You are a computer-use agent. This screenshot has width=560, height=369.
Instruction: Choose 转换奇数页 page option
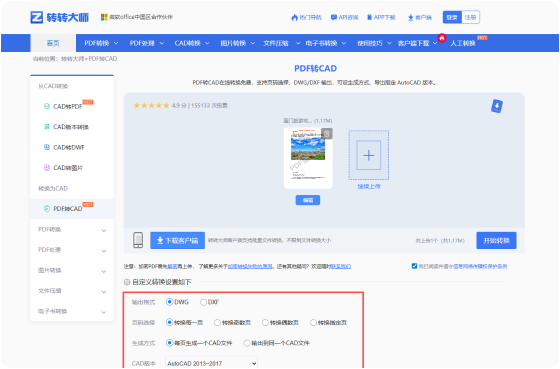pos(217,323)
